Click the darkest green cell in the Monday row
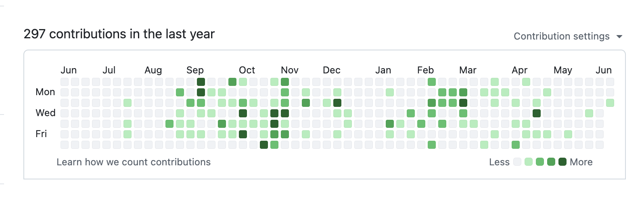Viewport: 644px width, 200px height. point(201,92)
